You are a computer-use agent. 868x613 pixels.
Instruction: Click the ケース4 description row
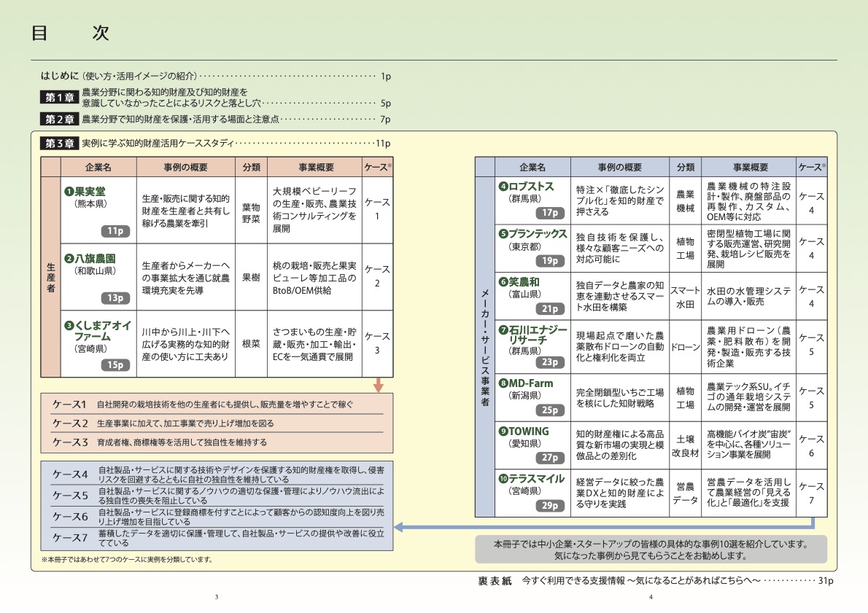217,475
